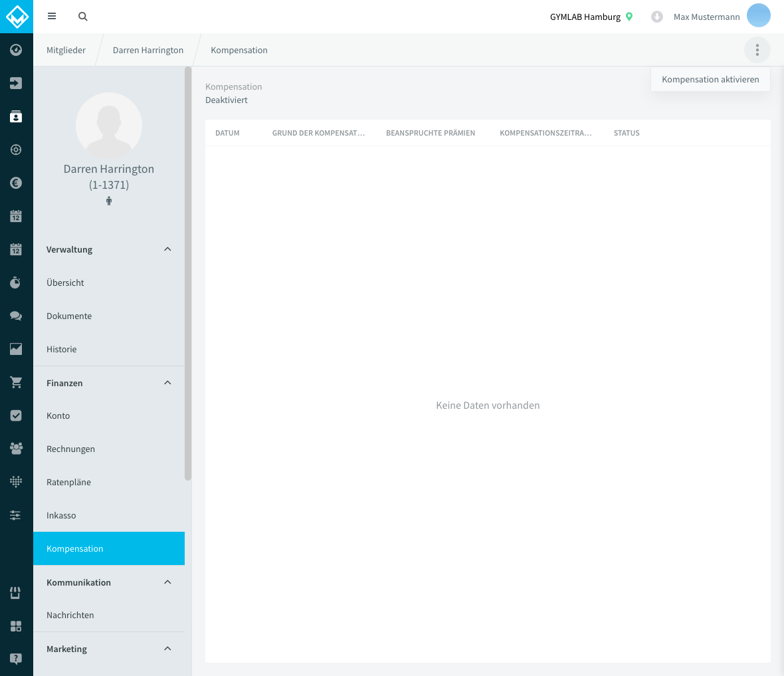Screen dimensions: 784x676
Task: Open the shopping cart sidebar icon
Action: pyautogui.click(x=16, y=382)
